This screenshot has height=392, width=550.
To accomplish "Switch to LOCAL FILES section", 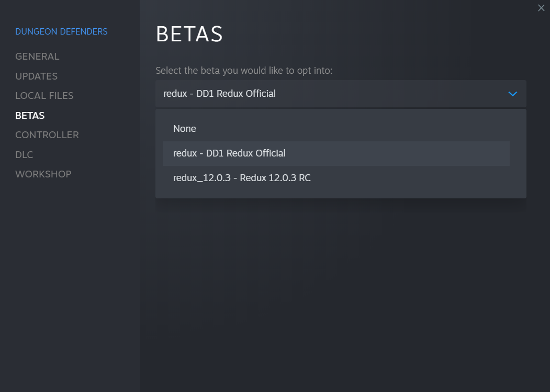I will (x=44, y=96).
